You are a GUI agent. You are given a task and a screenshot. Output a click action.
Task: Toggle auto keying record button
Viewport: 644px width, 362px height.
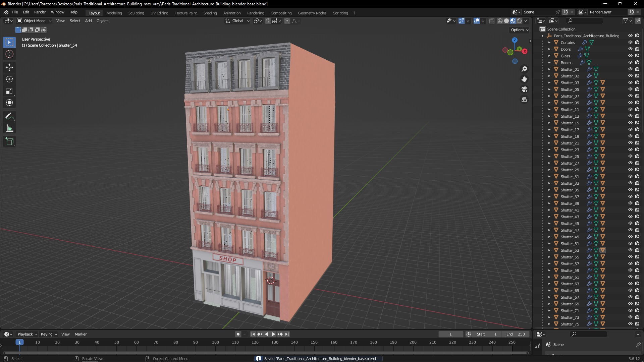pos(238,334)
